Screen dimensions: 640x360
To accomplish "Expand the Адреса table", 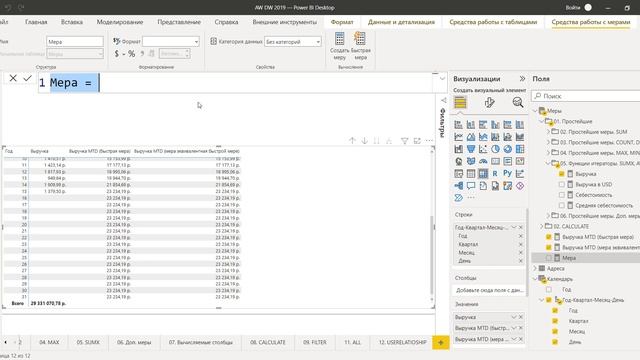I will 535,269.
